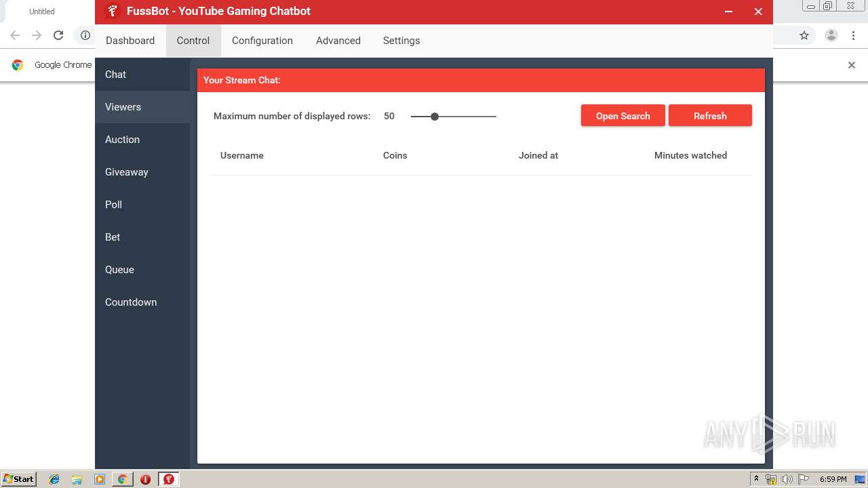Open Poll section in sidebar

click(x=142, y=205)
